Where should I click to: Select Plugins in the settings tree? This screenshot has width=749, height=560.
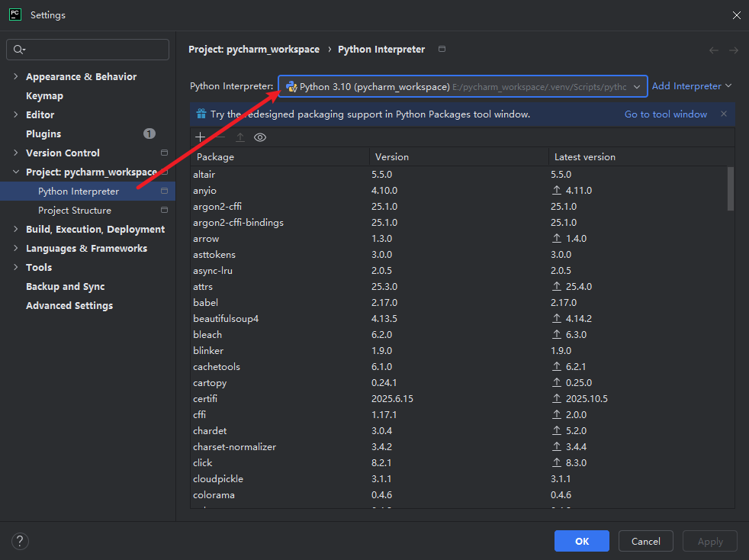point(43,134)
